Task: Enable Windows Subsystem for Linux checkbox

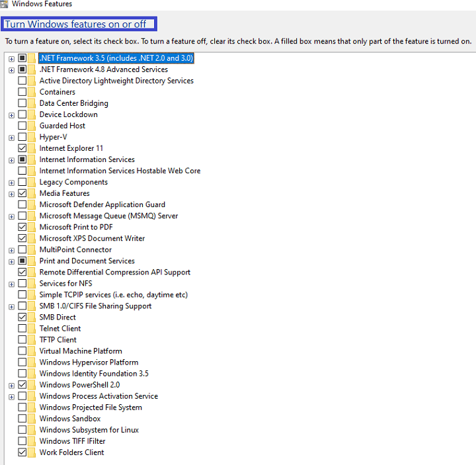Action: [x=22, y=430]
